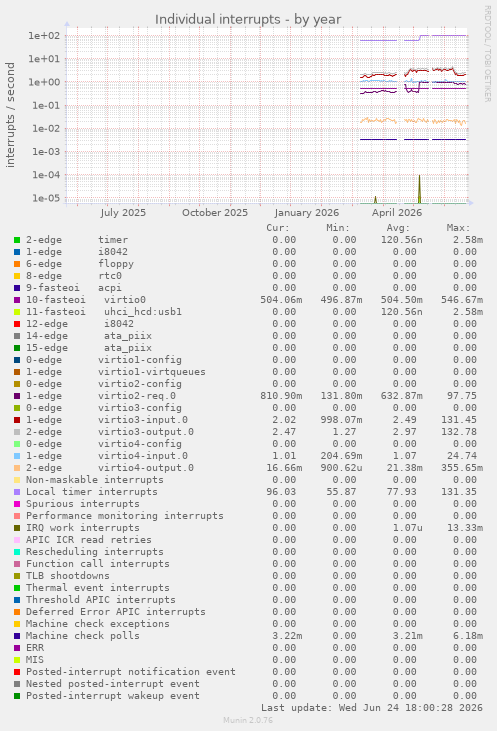The image size is (497, 731).
Task: Click the peach swatch for virtio4-output.0
Action: (x=17, y=468)
